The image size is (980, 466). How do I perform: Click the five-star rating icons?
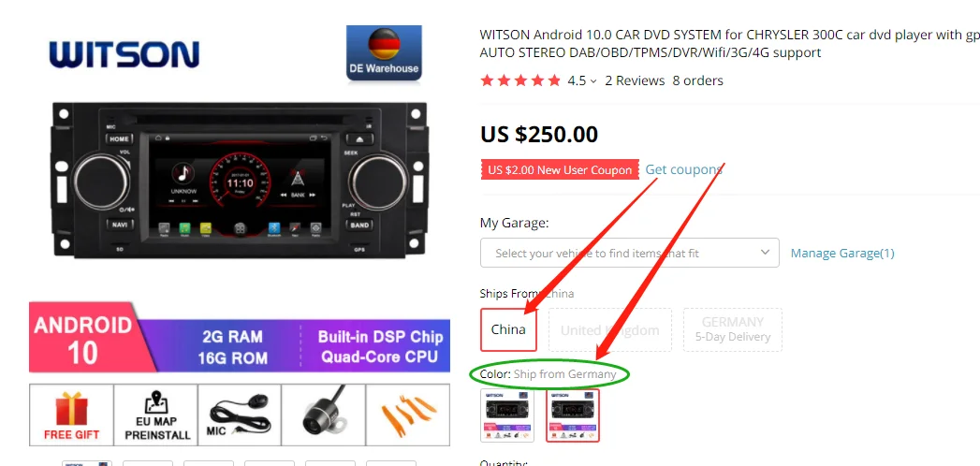point(520,80)
